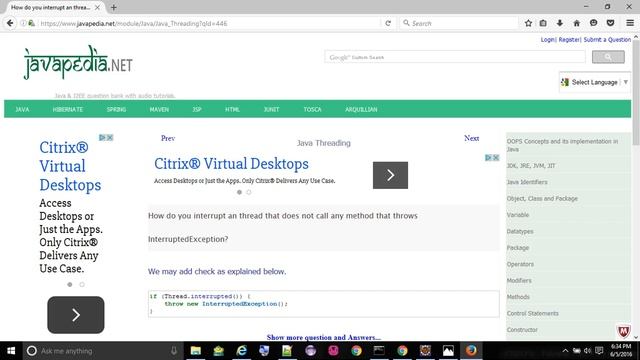640x360 pixels.
Task: Open the Pocket icon in toolbar
Action: [x=610, y=23]
